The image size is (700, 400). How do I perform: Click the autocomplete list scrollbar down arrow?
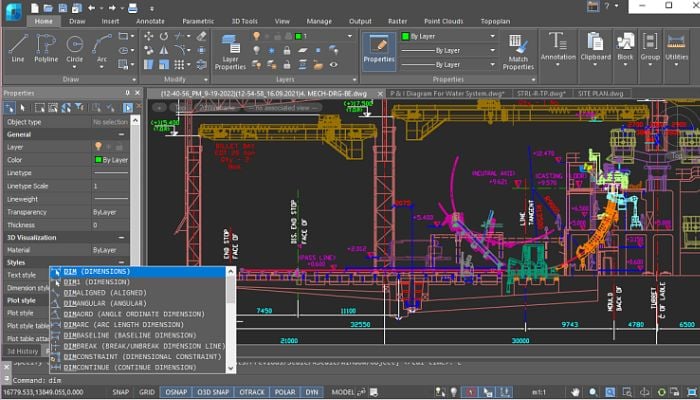231,368
